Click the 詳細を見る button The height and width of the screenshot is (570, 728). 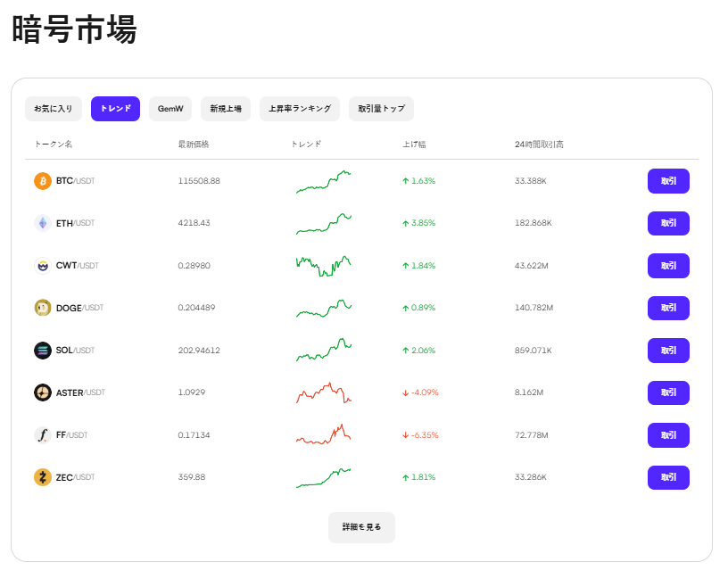click(361, 527)
